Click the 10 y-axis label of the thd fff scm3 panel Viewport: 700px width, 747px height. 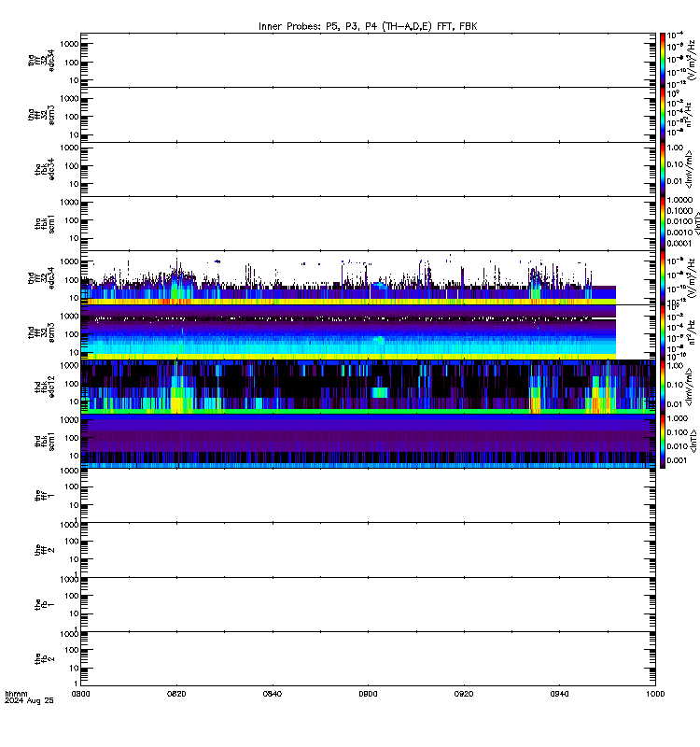click(x=74, y=353)
